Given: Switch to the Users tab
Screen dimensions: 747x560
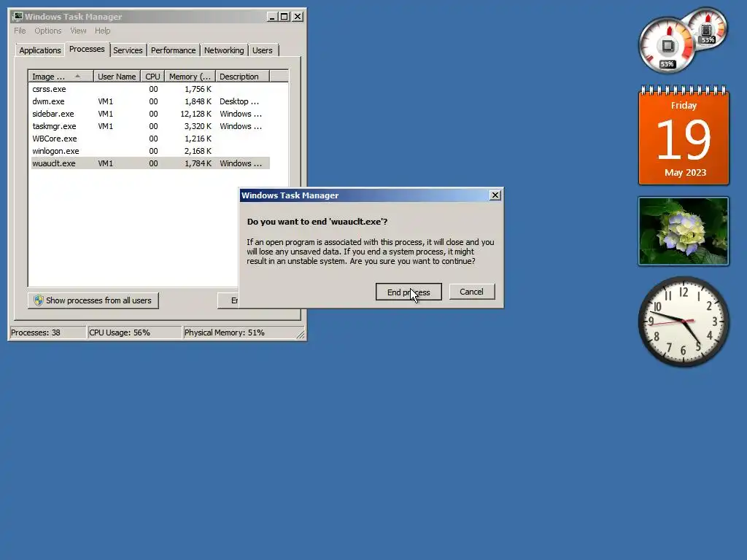Looking at the screenshot, I should [x=263, y=50].
